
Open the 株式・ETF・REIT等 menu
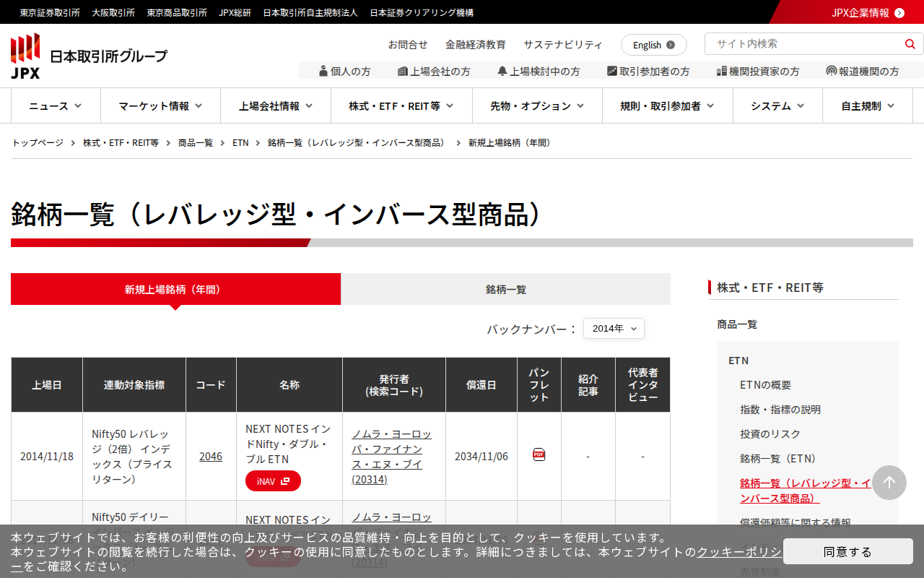pos(401,105)
